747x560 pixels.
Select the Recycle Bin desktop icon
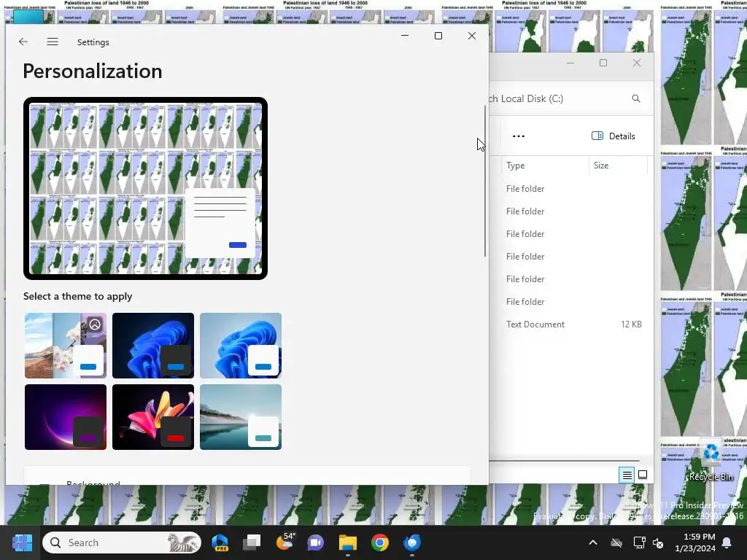point(711,461)
